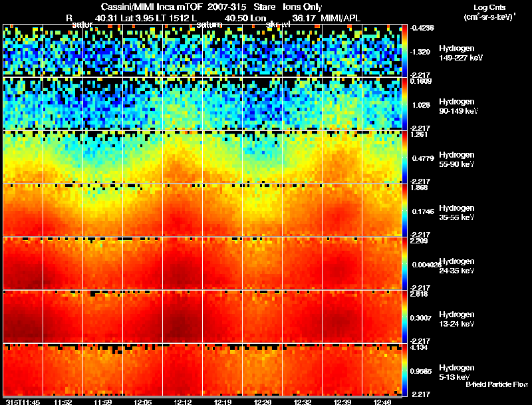Click the '2.818' color scale maximum value
532x405 pixels.
tap(419, 294)
